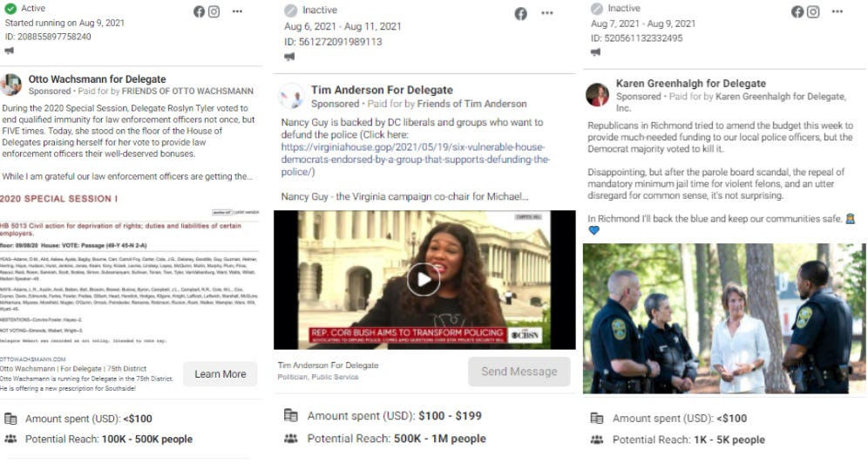This screenshot has width=868, height=464.
Task: Click Otto Wachsmann profile avatar
Action: 11,85
